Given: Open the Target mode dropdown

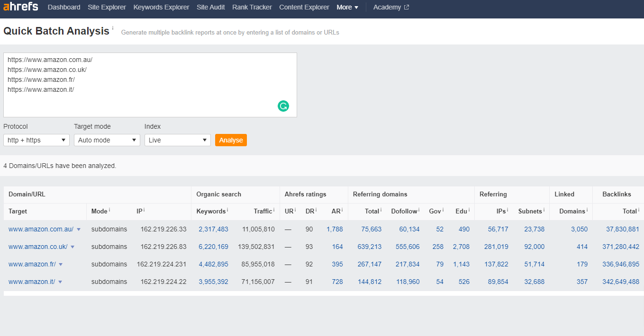Looking at the screenshot, I should (107, 140).
